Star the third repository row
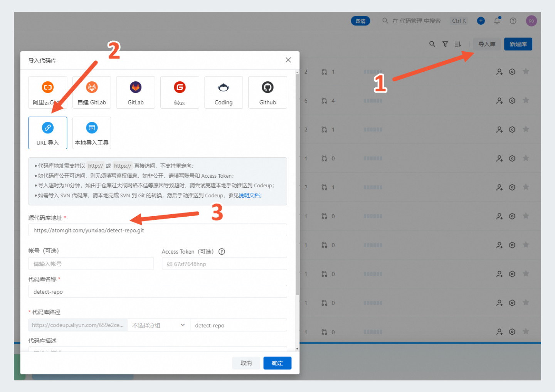The height and width of the screenshot is (392, 555). (526, 129)
